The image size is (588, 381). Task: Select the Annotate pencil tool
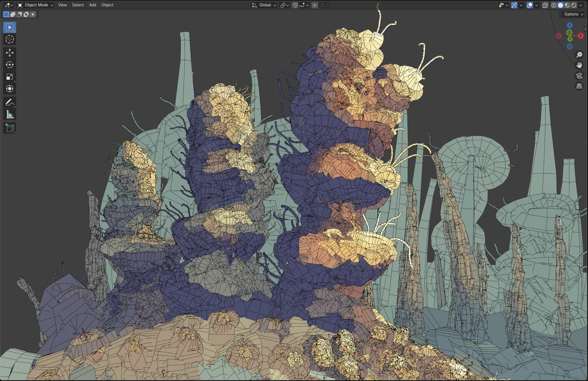9,102
